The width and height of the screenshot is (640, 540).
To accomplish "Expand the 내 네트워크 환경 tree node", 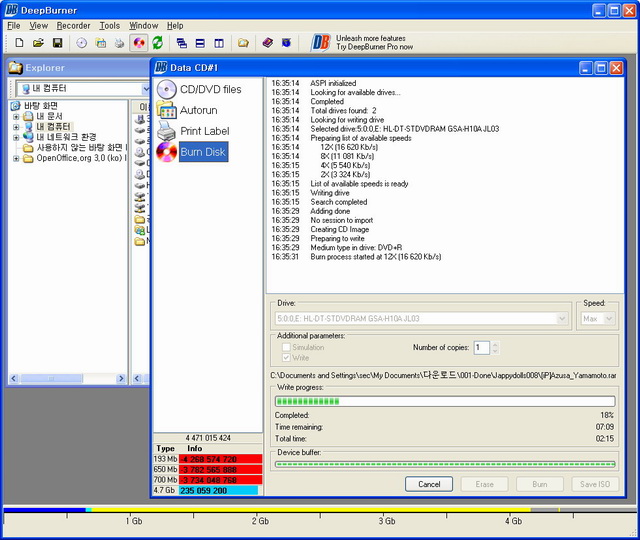I will coord(16,137).
